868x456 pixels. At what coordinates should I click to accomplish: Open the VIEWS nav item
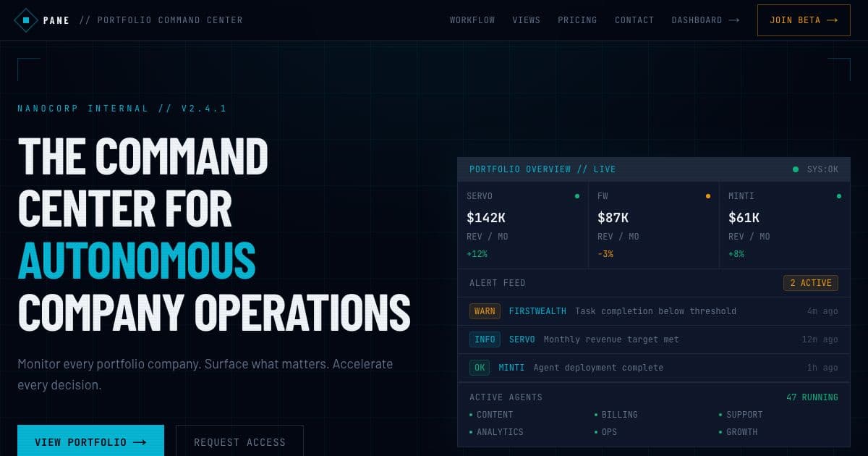[527, 20]
